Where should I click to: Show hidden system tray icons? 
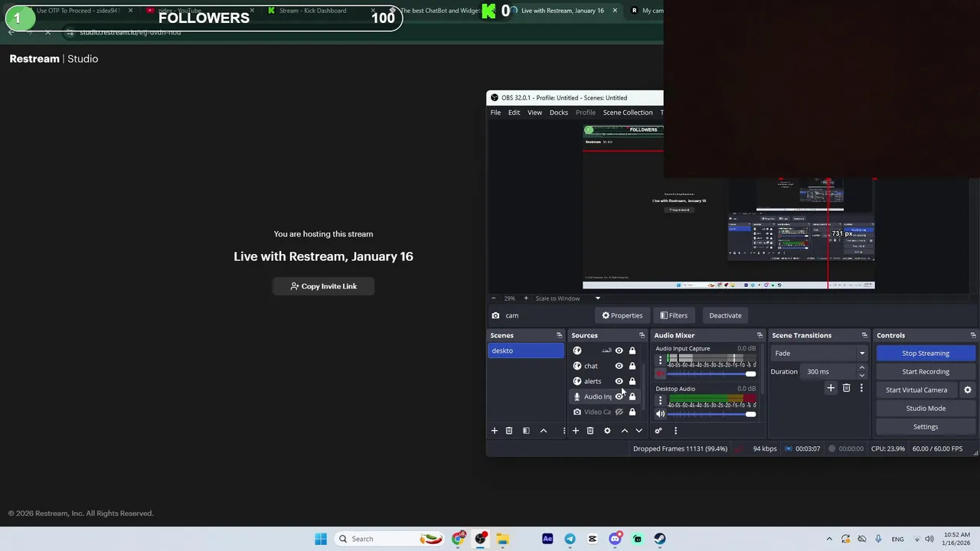tap(829, 539)
